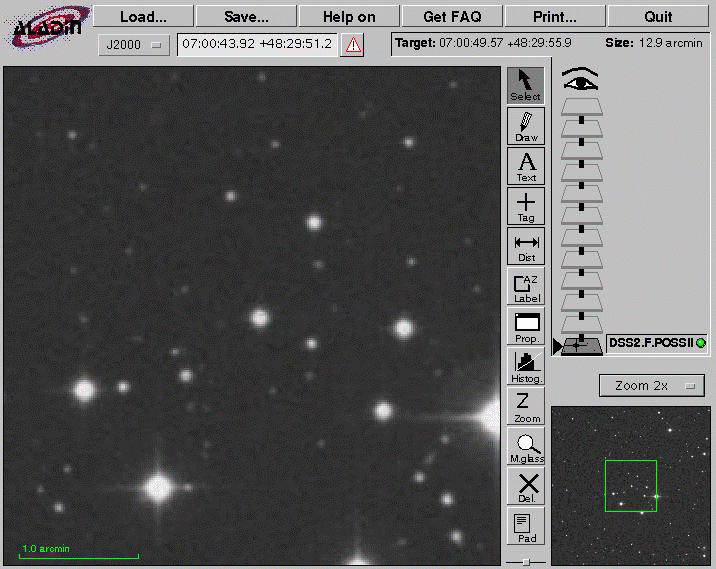716x569 pixels.
Task: Click the Print... button
Action: click(x=555, y=17)
